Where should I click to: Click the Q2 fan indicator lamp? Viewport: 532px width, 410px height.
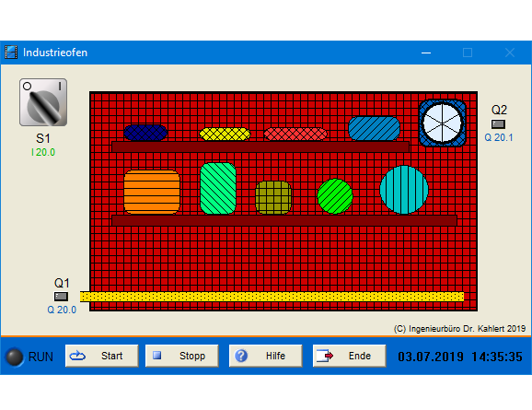(498, 124)
